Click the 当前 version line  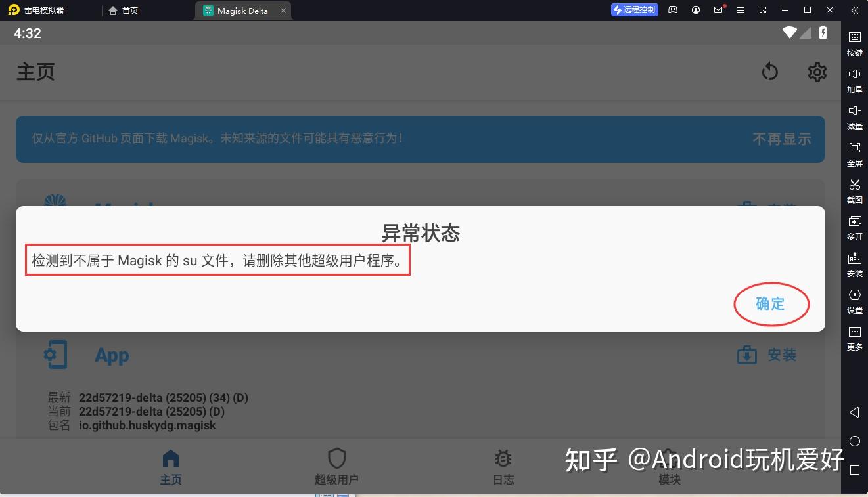click(x=136, y=412)
